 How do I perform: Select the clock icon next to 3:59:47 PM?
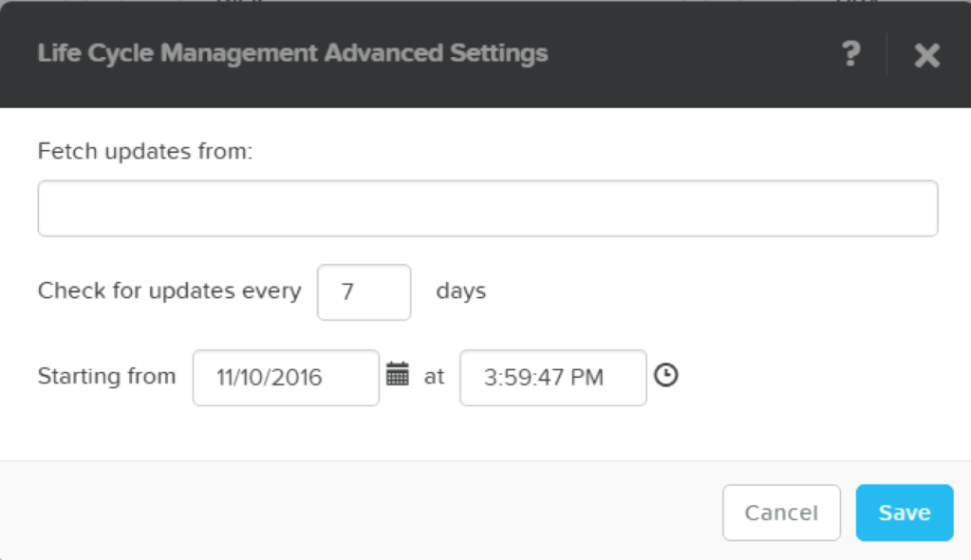[668, 376]
